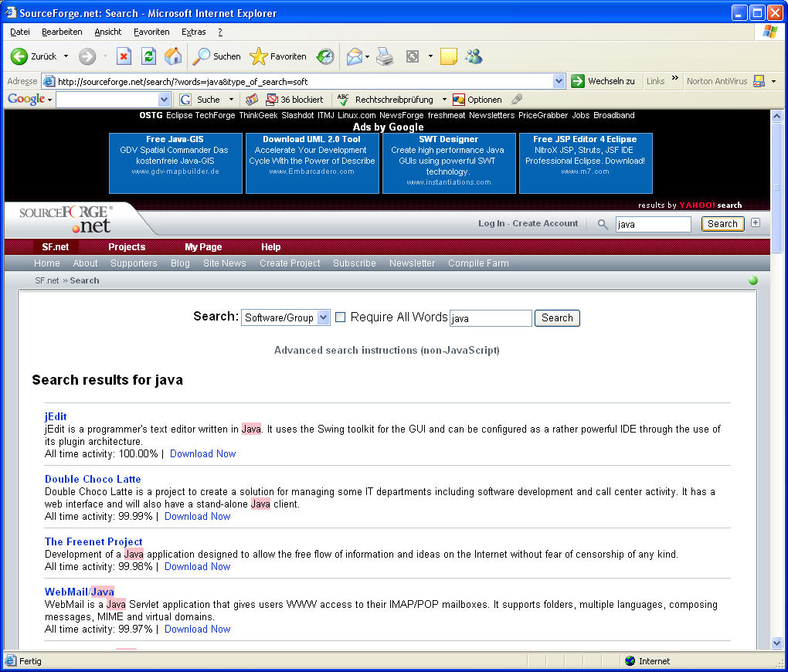This screenshot has height=672, width=788.
Task: Click the 36 blockiert popup blocker toggle
Action: [x=294, y=100]
